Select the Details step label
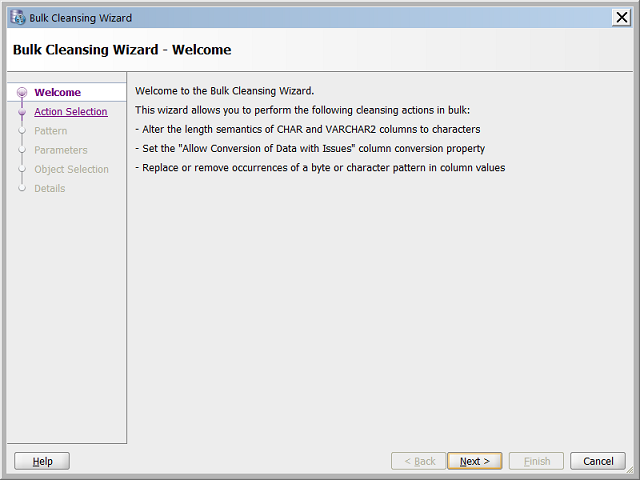Viewport: 640px width, 480px height. [x=50, y=188]
